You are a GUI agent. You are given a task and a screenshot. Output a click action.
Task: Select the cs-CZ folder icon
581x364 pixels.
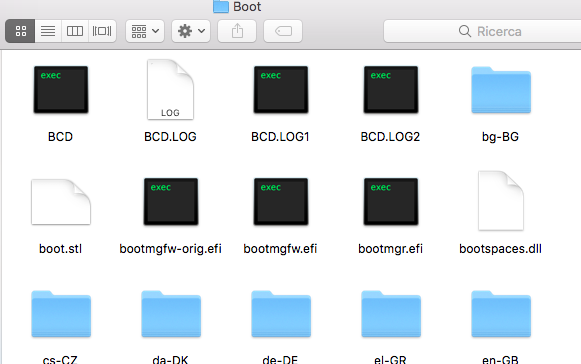pyautogui.click(x=61, y=314)
